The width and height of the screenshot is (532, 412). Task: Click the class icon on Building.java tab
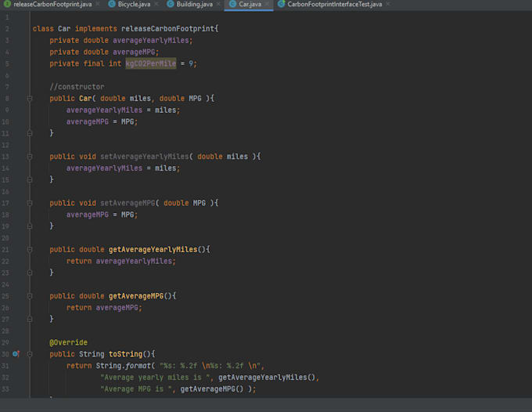click(x=171, y=4)
